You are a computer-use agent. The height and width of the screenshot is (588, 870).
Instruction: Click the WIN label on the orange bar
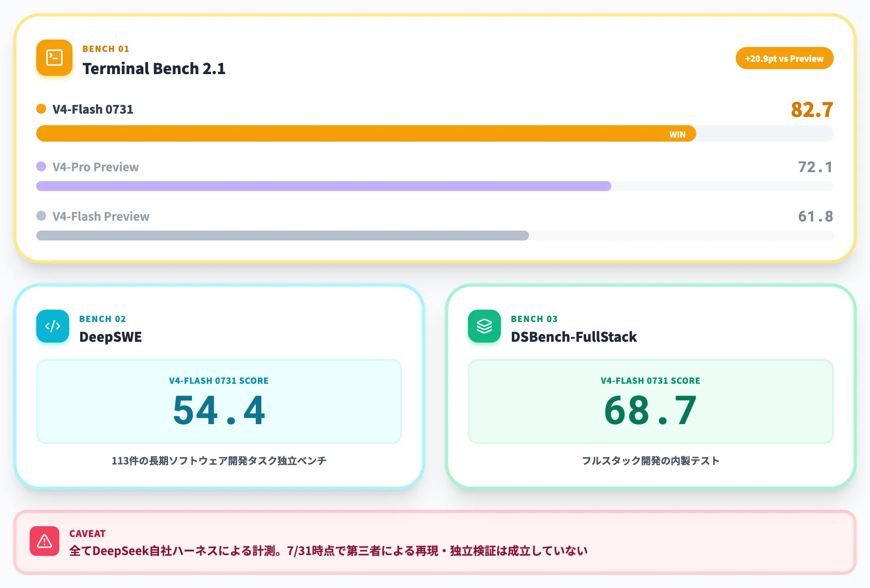coord(677,134)
